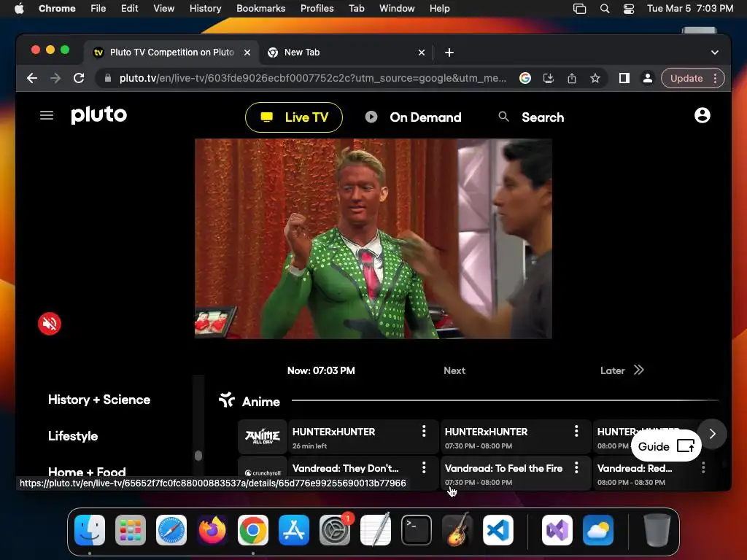
Task: Jump to Later time slots
Action: tap(622, 370)
